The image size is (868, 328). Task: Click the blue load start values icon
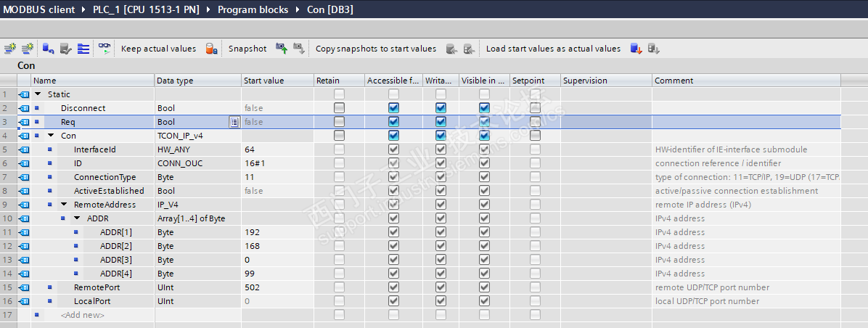tap(636, 49)
